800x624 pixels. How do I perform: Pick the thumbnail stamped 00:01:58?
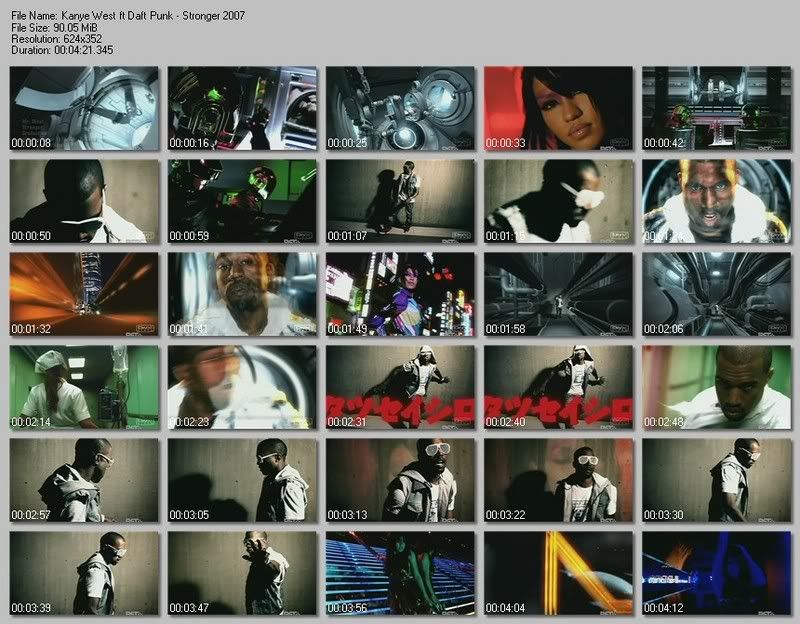(559, 294)
